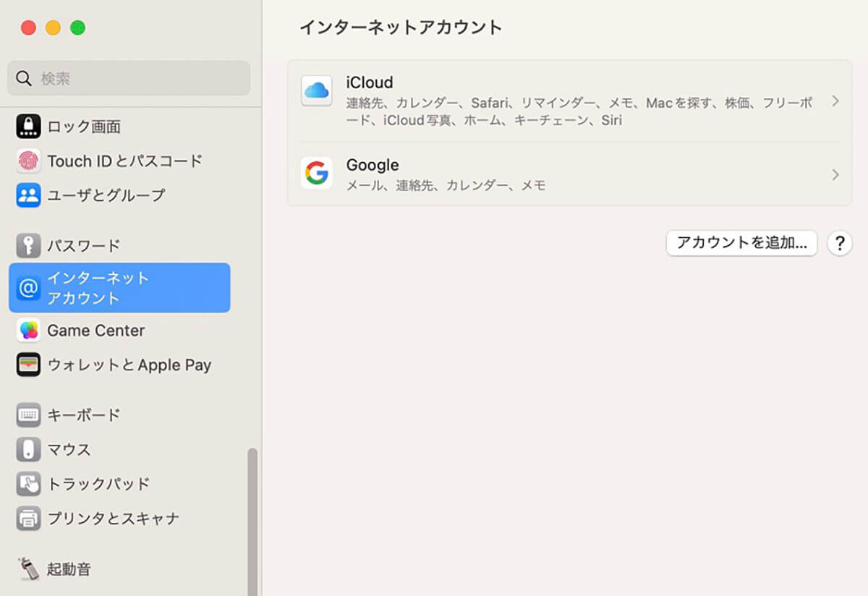
Task: Click the Touch ID fingerprint icon
Action: coord(28,161)
